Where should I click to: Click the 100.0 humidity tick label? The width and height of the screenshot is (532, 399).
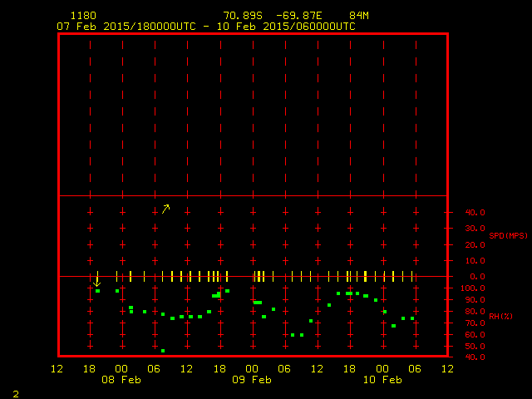point(473,288)
